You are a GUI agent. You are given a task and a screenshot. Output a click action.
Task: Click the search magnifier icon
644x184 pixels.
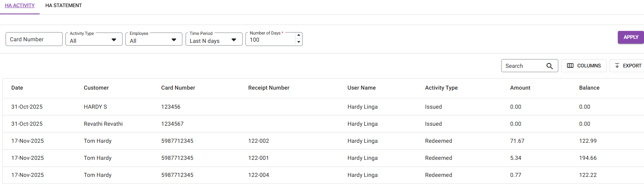(549, 66)
